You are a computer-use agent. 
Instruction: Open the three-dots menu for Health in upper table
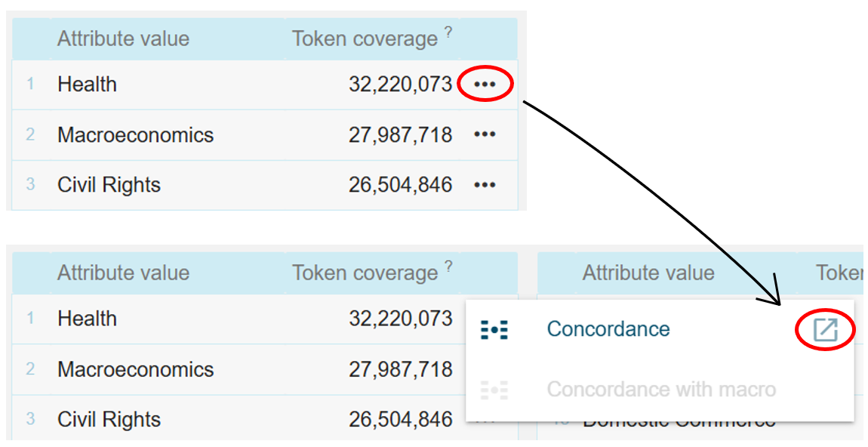click(x=485, y=85)
